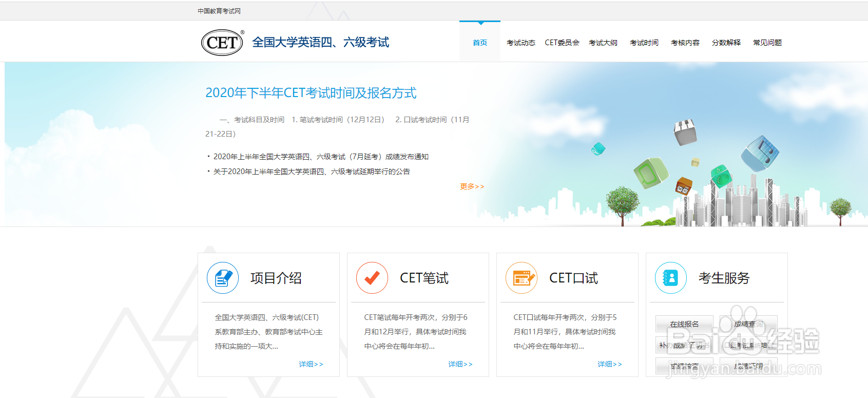The width and height of the screenshot is (868, 398).
Task: Click the 在线报名 button
Action: (684, 324)
